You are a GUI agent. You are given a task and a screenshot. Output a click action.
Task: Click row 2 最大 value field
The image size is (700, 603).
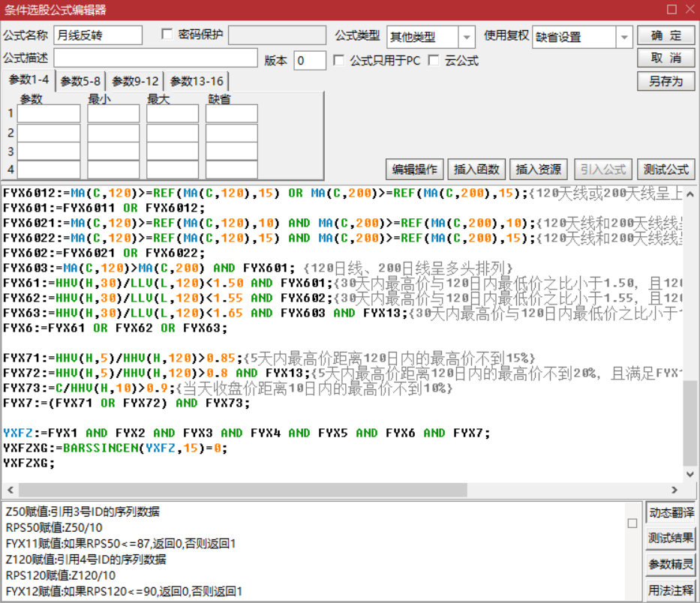173,133
